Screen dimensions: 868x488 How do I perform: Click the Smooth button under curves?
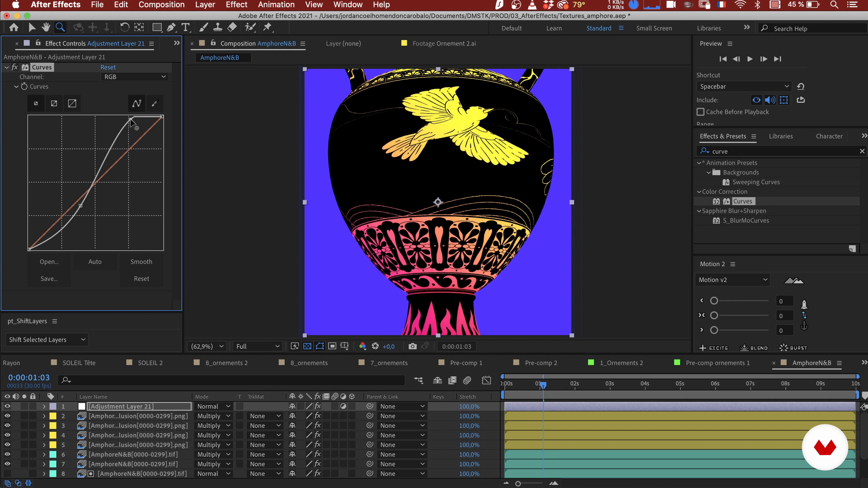141,262
